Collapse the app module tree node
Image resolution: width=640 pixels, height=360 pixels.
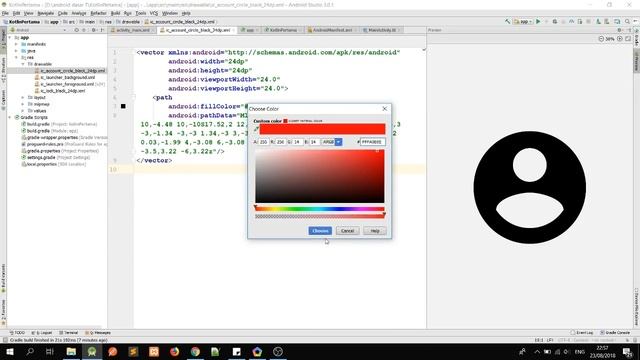click(10, 38)
